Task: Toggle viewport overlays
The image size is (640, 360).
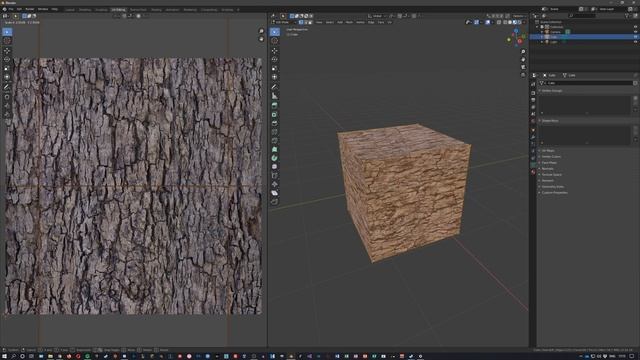Action: click(x=488, y=22)
